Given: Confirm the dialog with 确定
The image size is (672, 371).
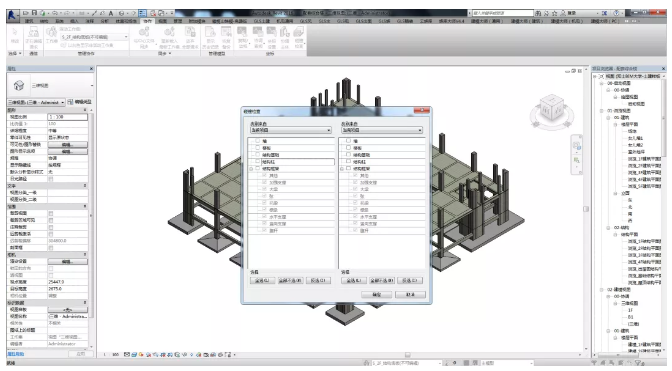Looking at the screenshot, I should coord(376,295).
